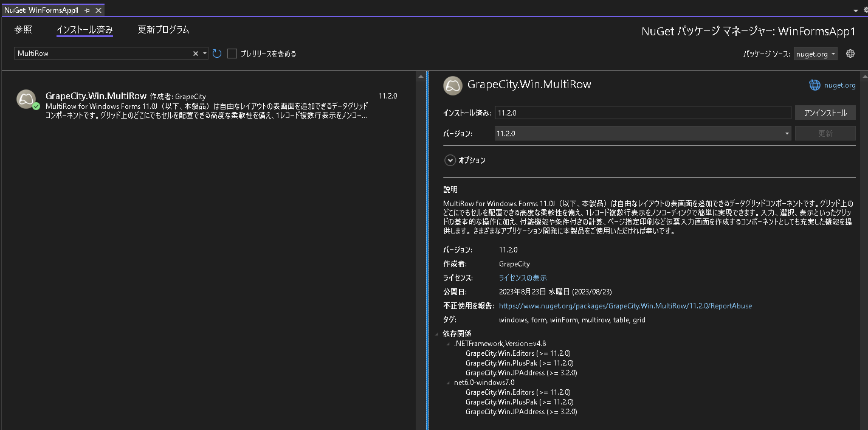This screenshot has height=430, width=868.
Task: Open the 更新プログラム tab
Action: (x=163, y=29)
